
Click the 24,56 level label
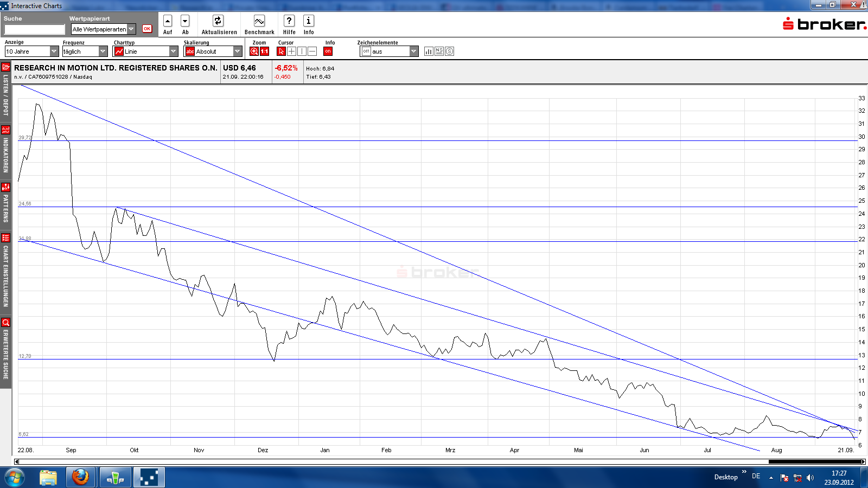(25, 204)
